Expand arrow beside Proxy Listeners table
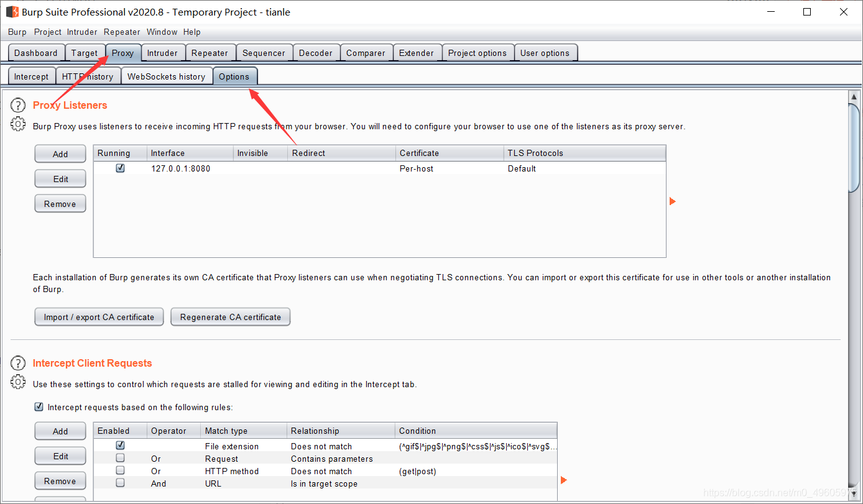Viewport: 863px width, 504px height. [673, 201]
